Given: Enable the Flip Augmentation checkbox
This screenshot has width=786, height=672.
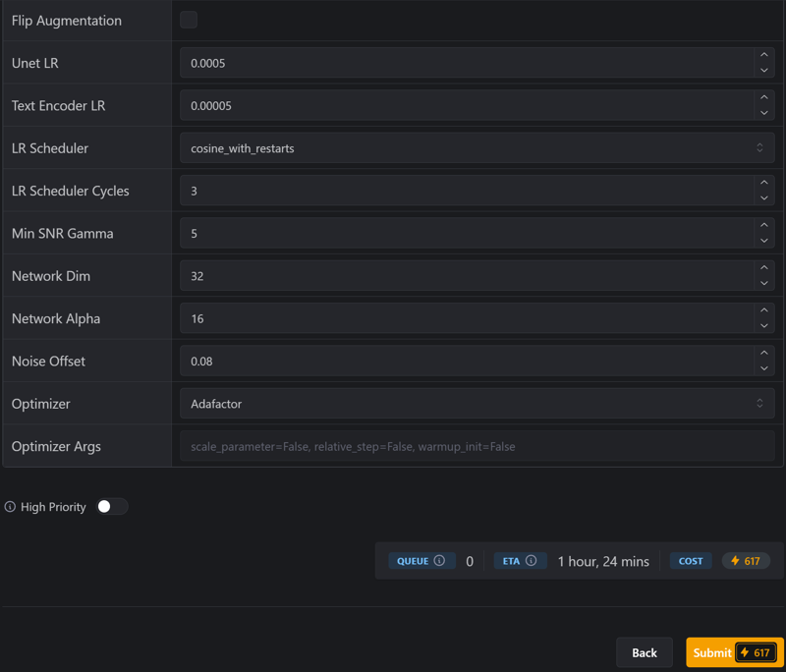Looking at the screenshot, I should point(189,20).
